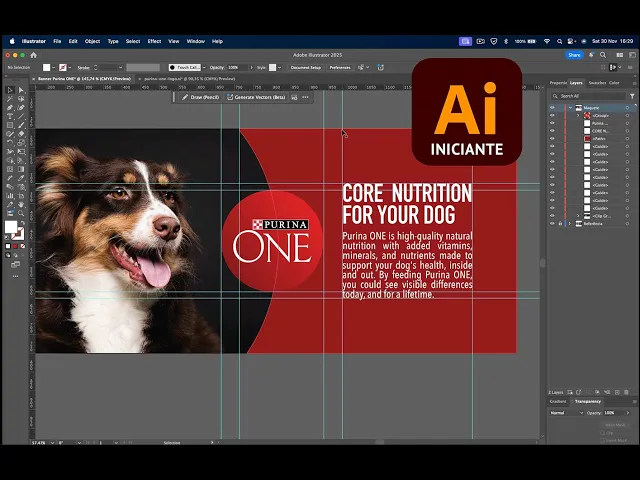Open search magnifier beside Share
This screenshot has width=640, height=480.
603,55
